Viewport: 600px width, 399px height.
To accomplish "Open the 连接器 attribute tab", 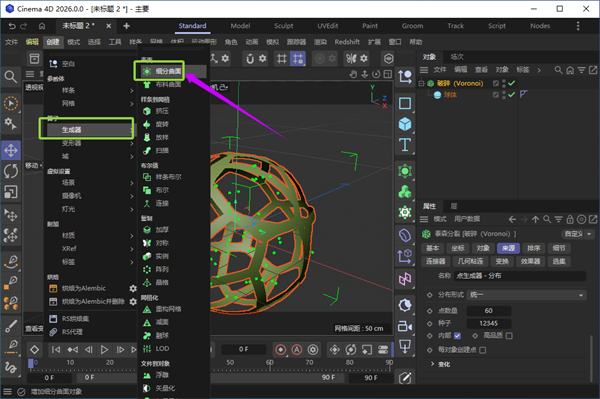I will (x=436, y=261).
